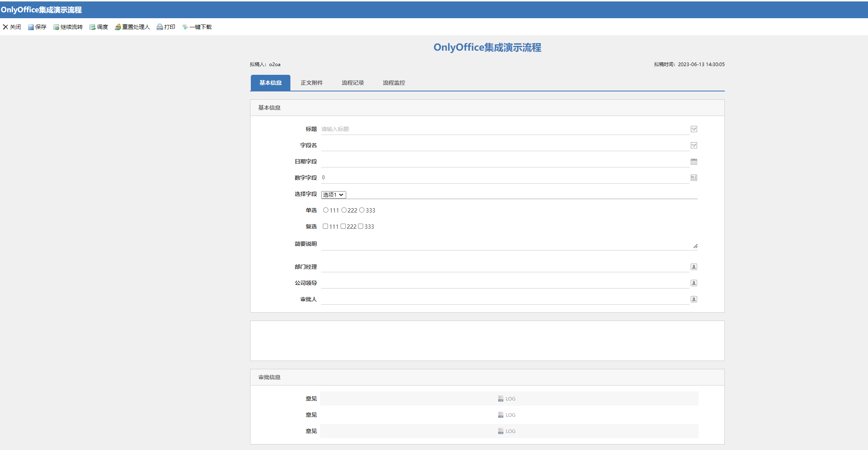This screenshot has width=868, height=450.
Task: Click the 调度 toolbar button
Action: click(99, 27)
